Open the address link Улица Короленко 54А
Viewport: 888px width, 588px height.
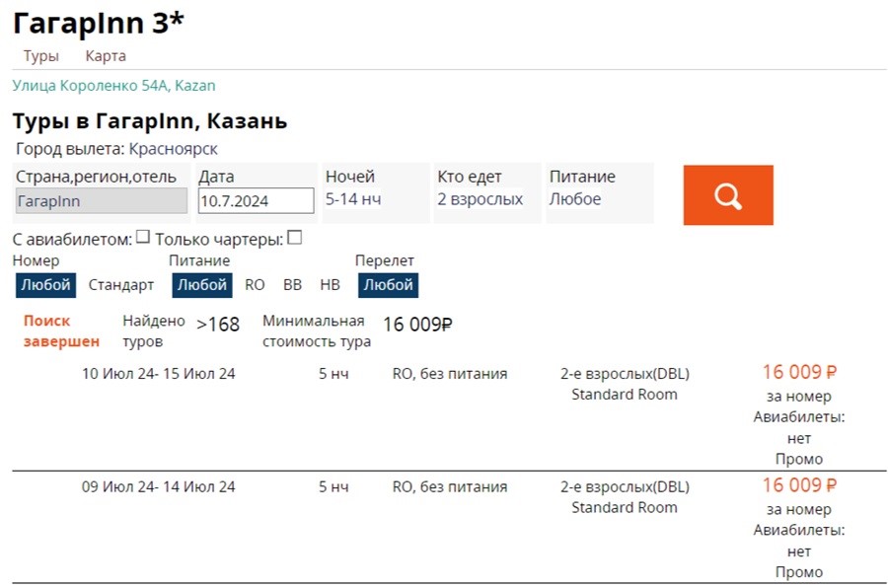pos(113,86)
